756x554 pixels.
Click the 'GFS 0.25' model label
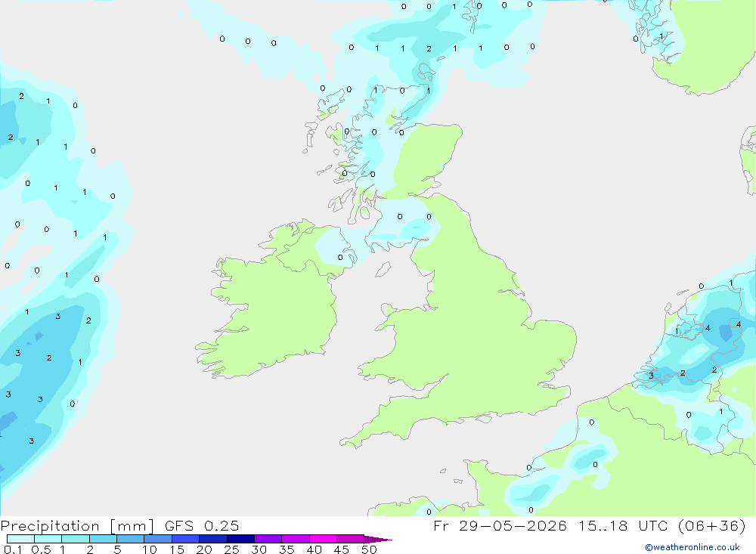(202, 526)
